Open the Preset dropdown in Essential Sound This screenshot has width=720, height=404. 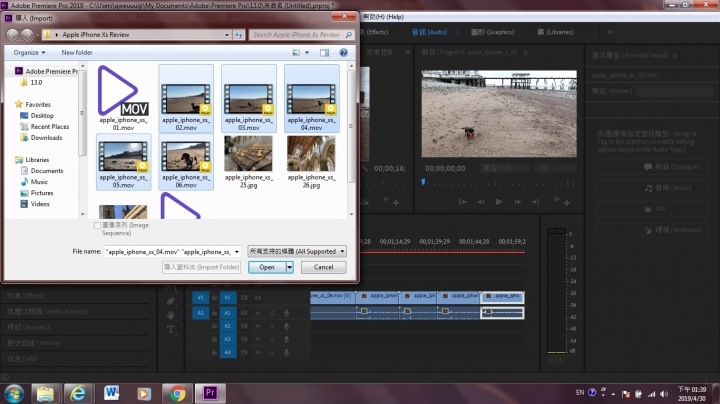click(675, 91)
